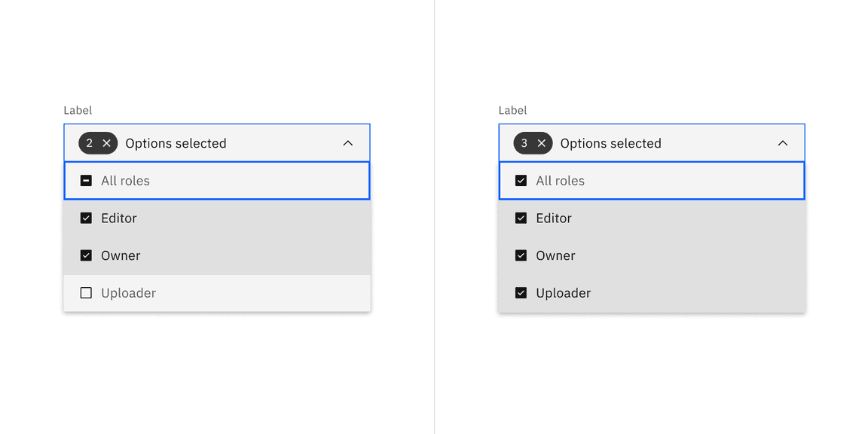Click the indeterminate checkbox icon beside All roles
868x434 pixels.
coord(86,180)
